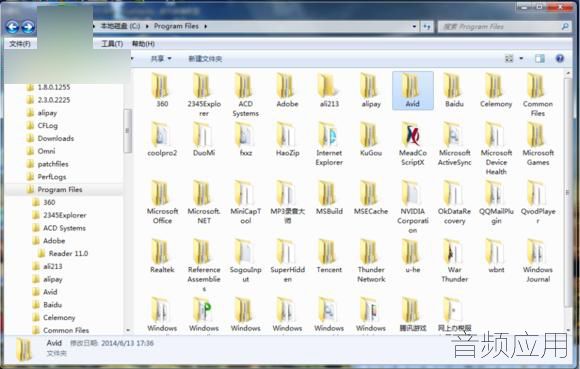This screenshot has width=580, height=369.
Task: Open the view options dropdown arrow
Action: [521, 58]
